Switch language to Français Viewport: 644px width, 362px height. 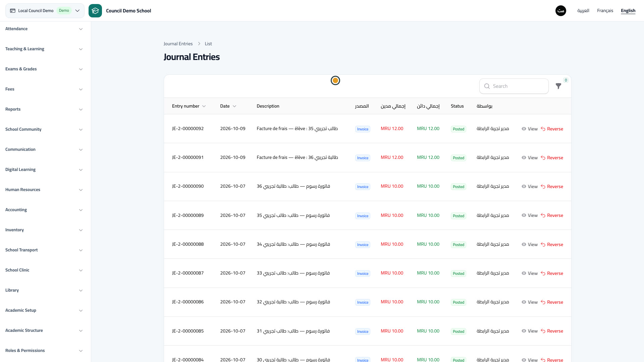pos(605,11)
